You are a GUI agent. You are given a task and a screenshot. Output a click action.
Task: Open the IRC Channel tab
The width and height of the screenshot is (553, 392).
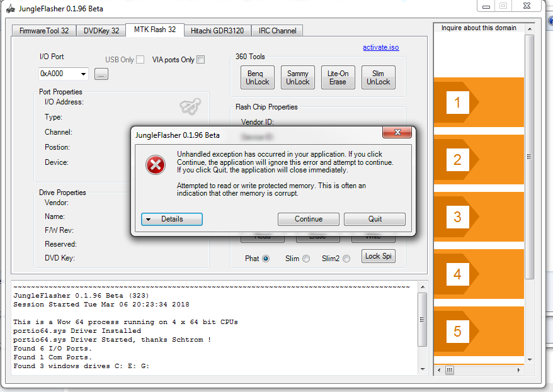pos(277,31)
